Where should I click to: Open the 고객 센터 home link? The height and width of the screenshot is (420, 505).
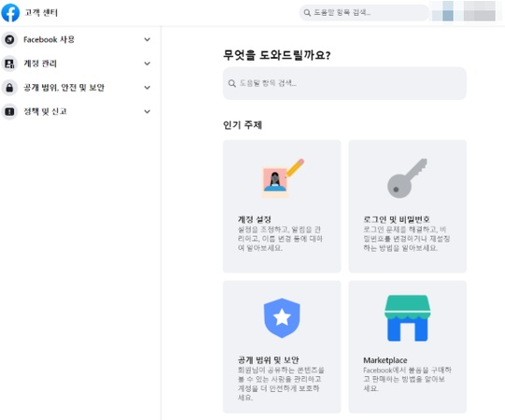click(x=41, y=13)
